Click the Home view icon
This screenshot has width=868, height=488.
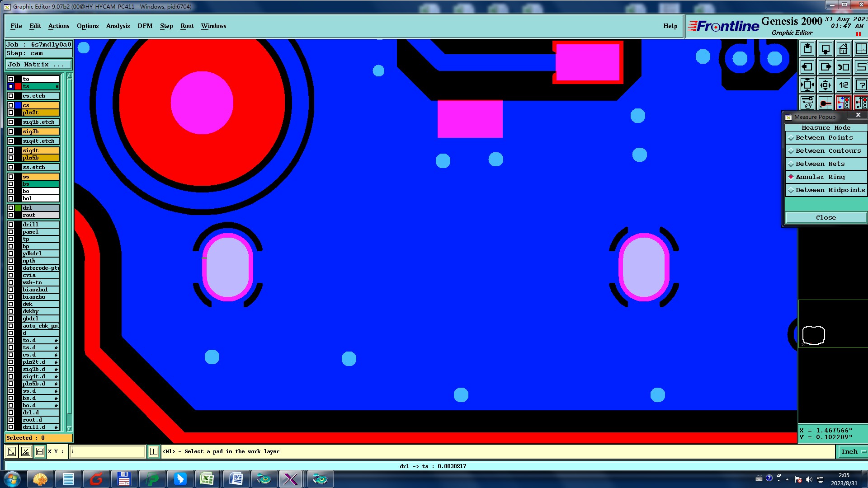(843, 49)
